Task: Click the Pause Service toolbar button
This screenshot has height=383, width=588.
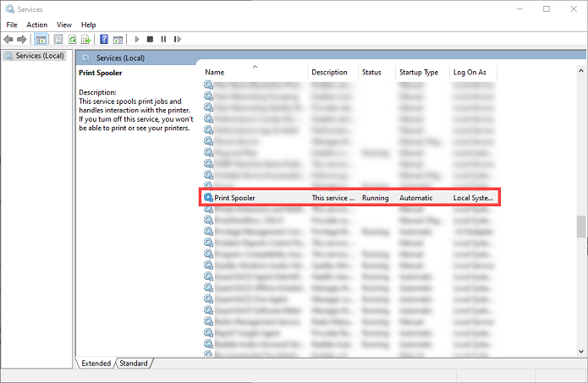Action: [163, 39]
